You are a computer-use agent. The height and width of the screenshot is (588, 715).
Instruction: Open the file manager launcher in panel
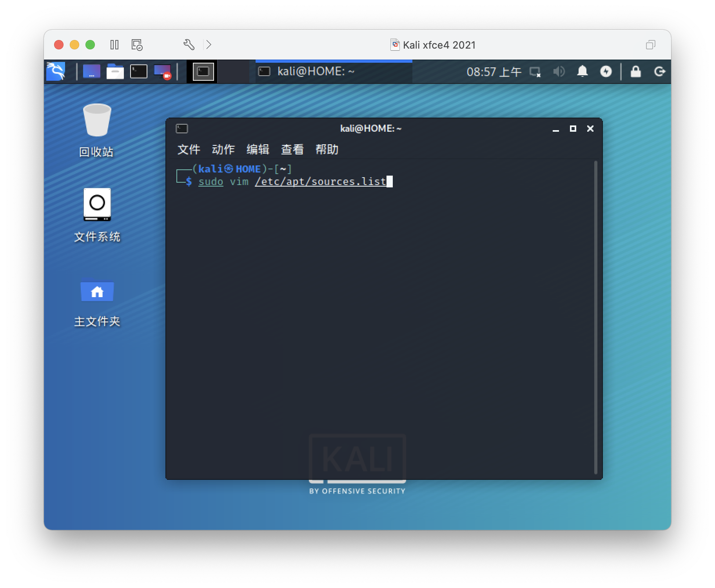point(115,71)
